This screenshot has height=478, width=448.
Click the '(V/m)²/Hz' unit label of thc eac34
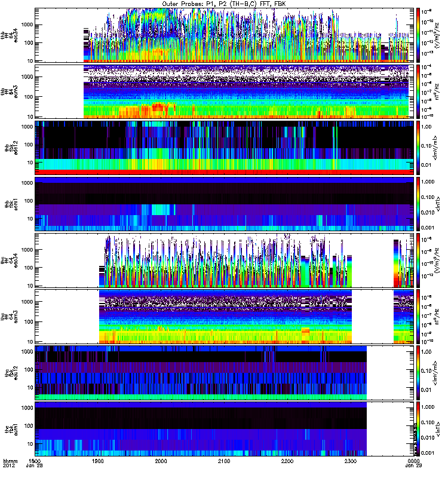coord(437,261)
